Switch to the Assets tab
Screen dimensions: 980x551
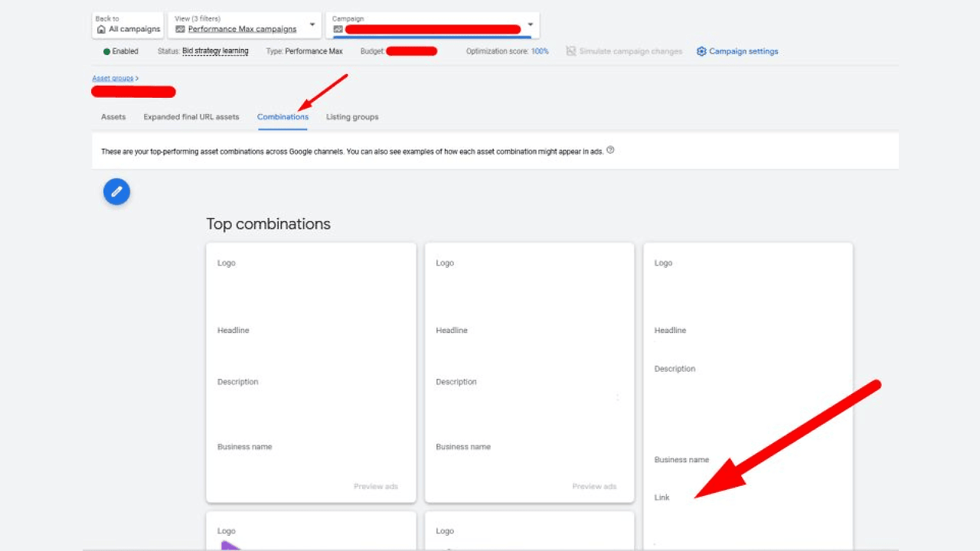[x=113, y=117]
